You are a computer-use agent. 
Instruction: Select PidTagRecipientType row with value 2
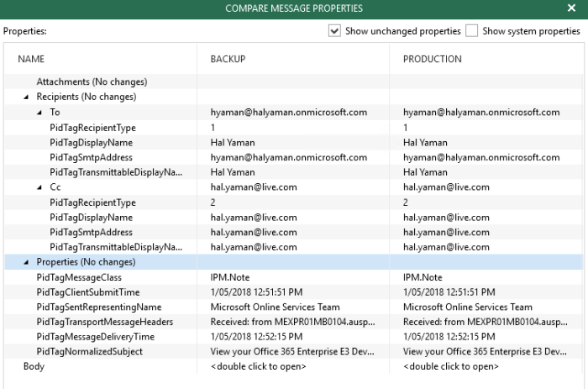[294, 202]
